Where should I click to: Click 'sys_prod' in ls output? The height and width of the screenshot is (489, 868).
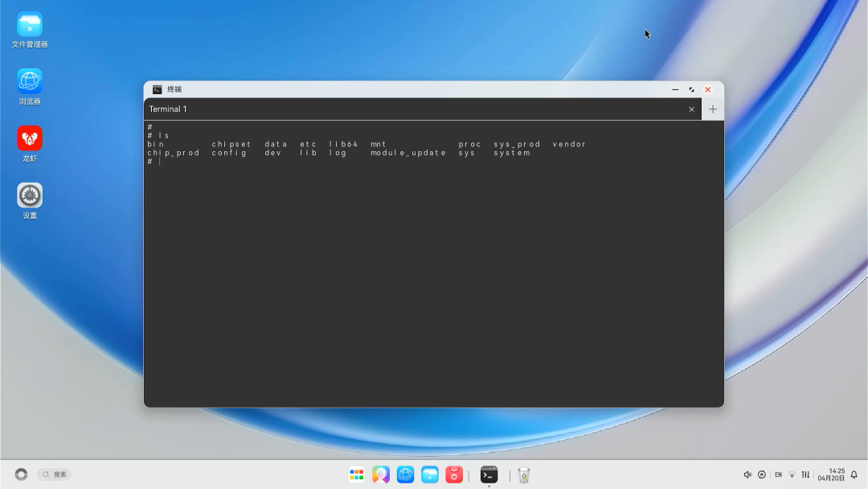tap(517, 144)
